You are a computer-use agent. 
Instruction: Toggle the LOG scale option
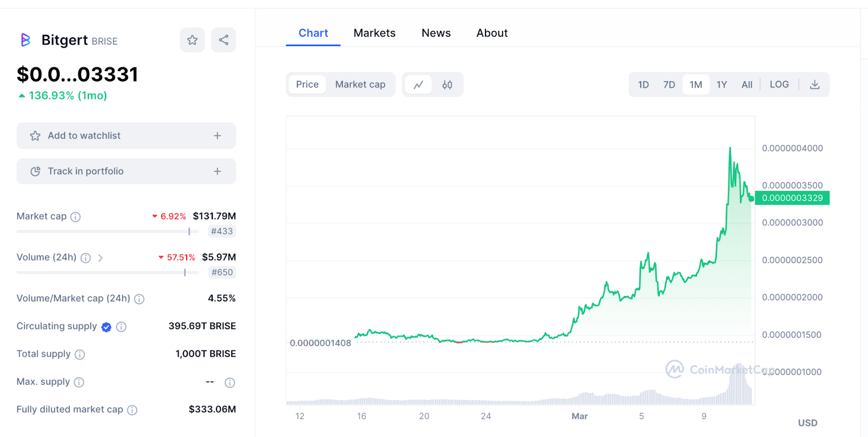point(779,85)
